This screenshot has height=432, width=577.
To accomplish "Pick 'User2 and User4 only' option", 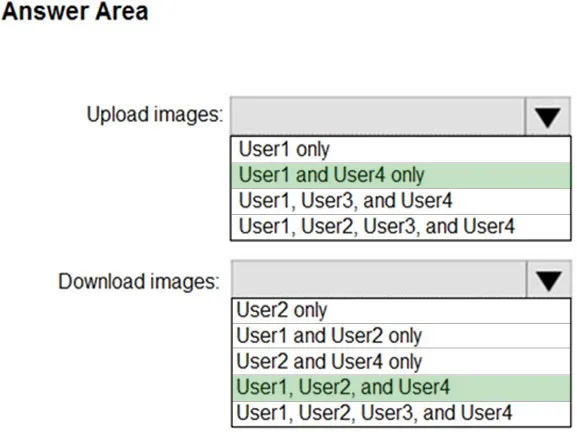I will 401,361.
